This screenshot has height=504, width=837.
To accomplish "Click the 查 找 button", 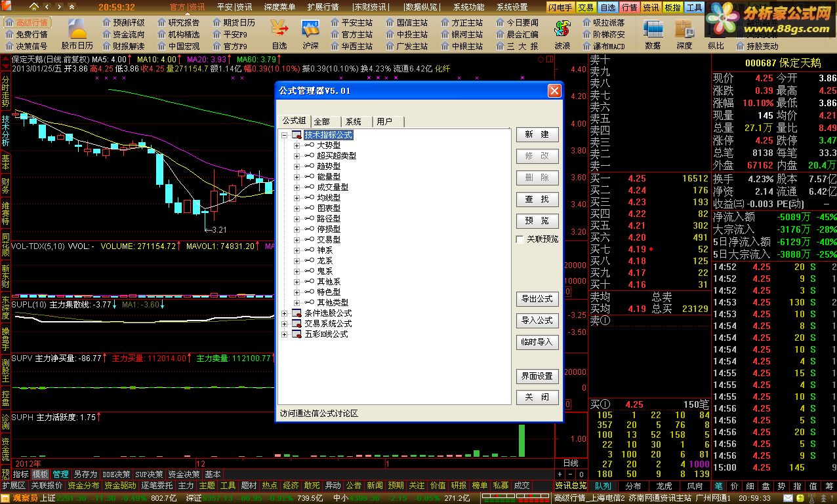I will (537, 199).
